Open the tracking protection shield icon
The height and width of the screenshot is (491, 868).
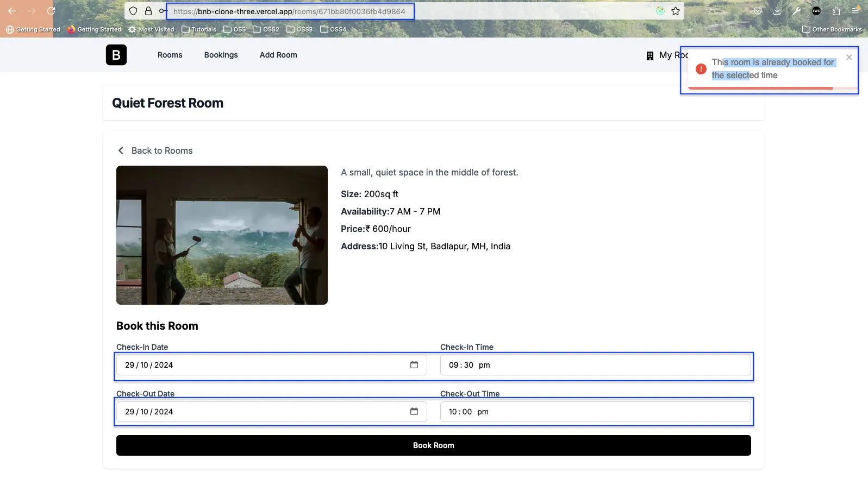pyautogui.click(x=133, y=11)
